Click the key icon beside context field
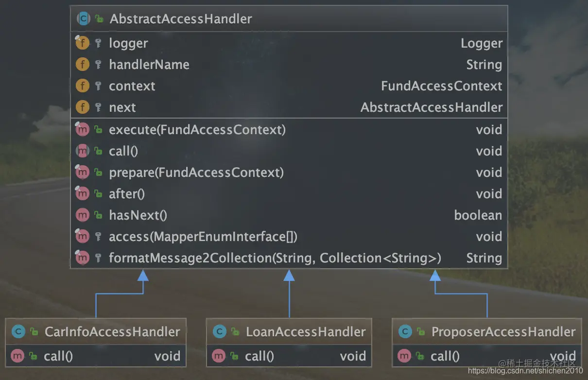 point(99,86)
